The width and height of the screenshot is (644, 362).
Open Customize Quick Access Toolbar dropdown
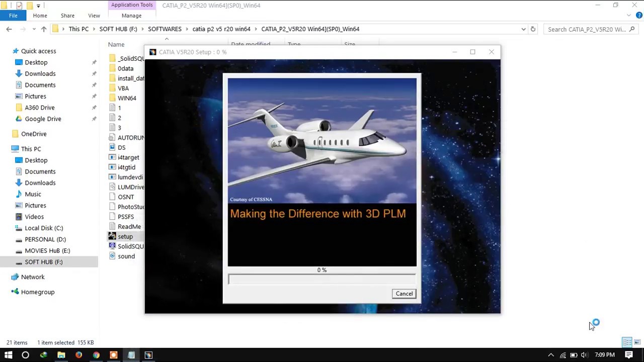point(38,6)
